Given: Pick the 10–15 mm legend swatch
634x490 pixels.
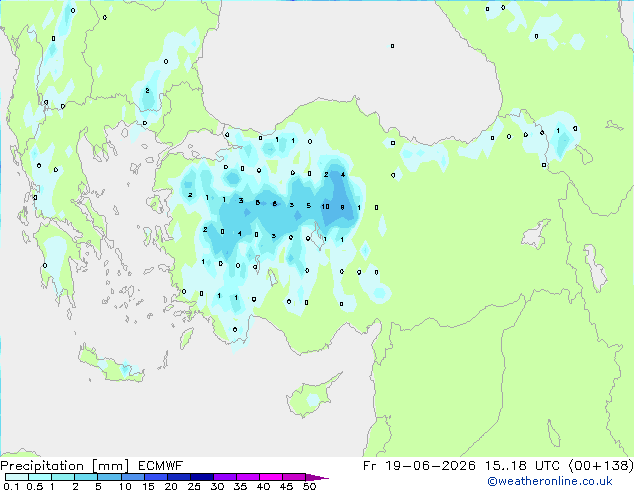Looking at the screenshot, I should click(133, 477).
